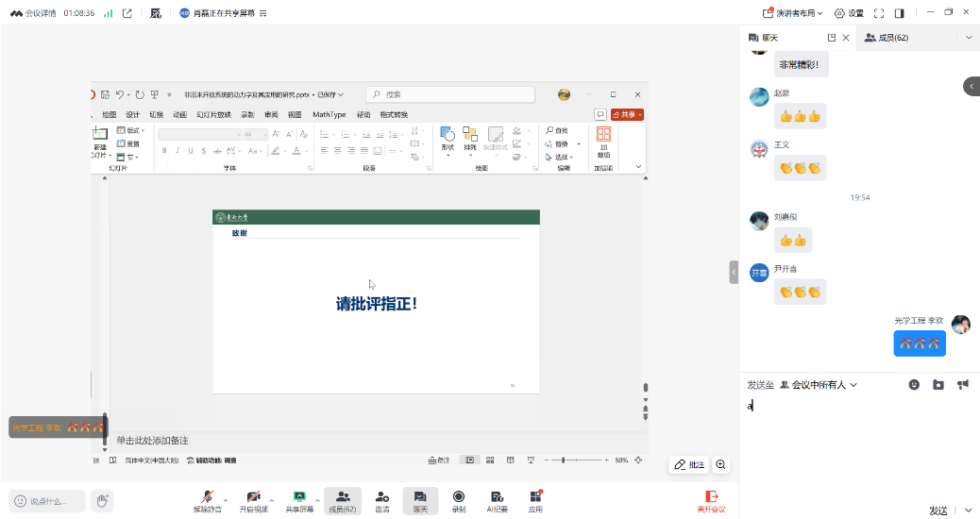Turn on the camera (开启视频)
This screenshot has height=519, width=980.
(x=252, y=500)
